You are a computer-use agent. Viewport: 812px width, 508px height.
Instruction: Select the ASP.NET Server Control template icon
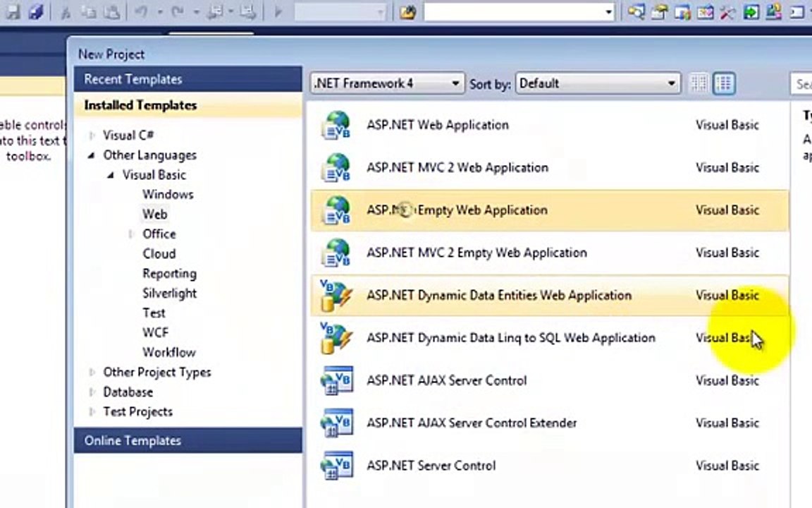tap(337, 465)
